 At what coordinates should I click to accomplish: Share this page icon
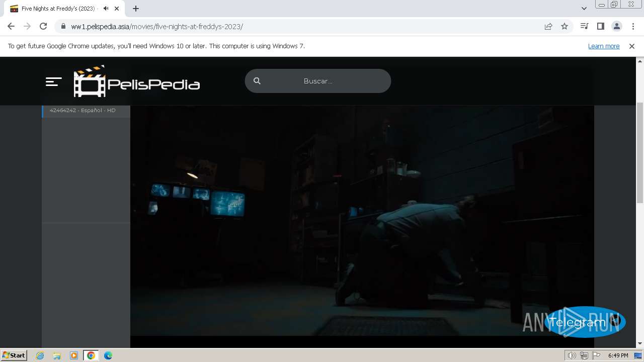click(x=548, y=26)
